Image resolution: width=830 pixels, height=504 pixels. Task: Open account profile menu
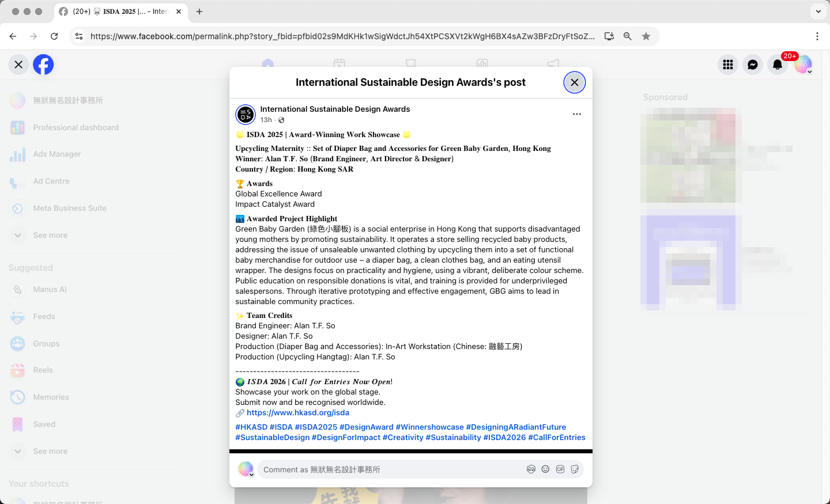point(803,65)
